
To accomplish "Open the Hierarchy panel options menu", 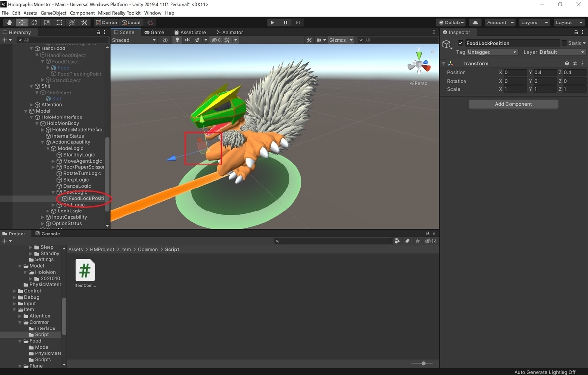I will 106,32.
